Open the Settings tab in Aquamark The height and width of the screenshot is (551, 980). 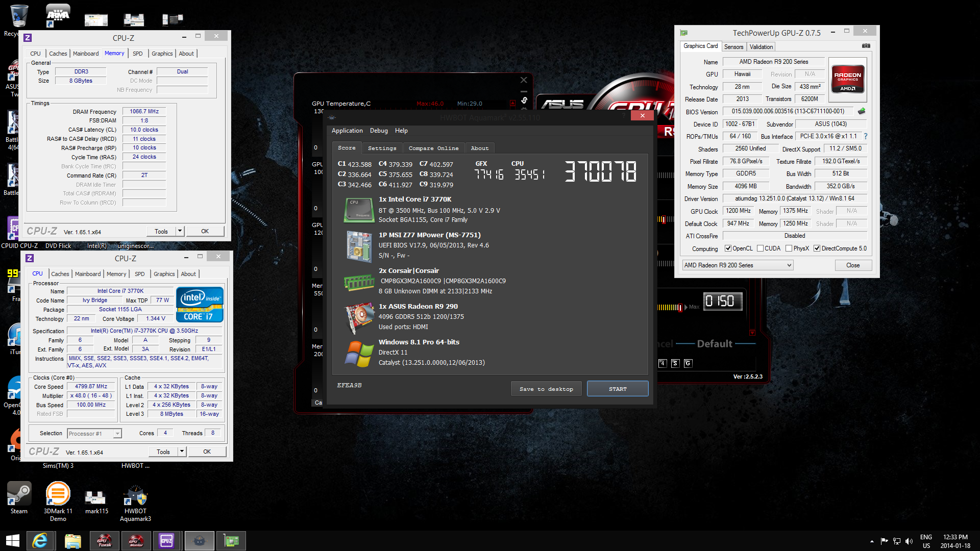click(x=382, y=148)
